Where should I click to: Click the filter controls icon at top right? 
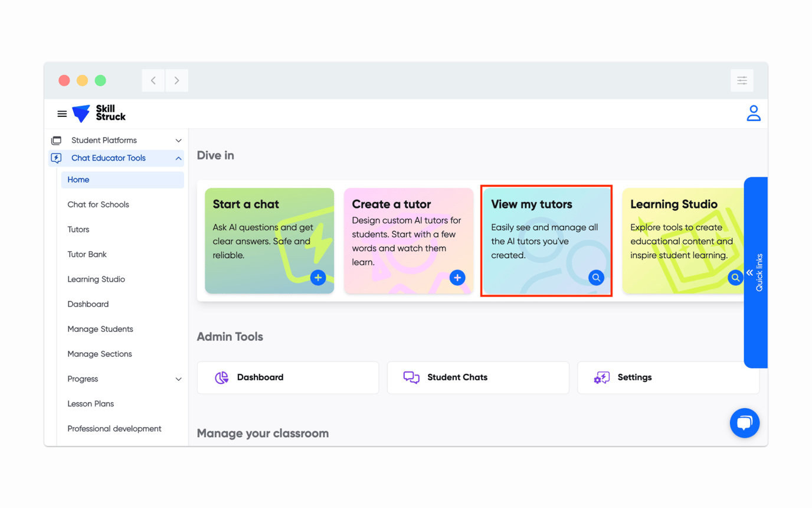click(x=742, y=80)
